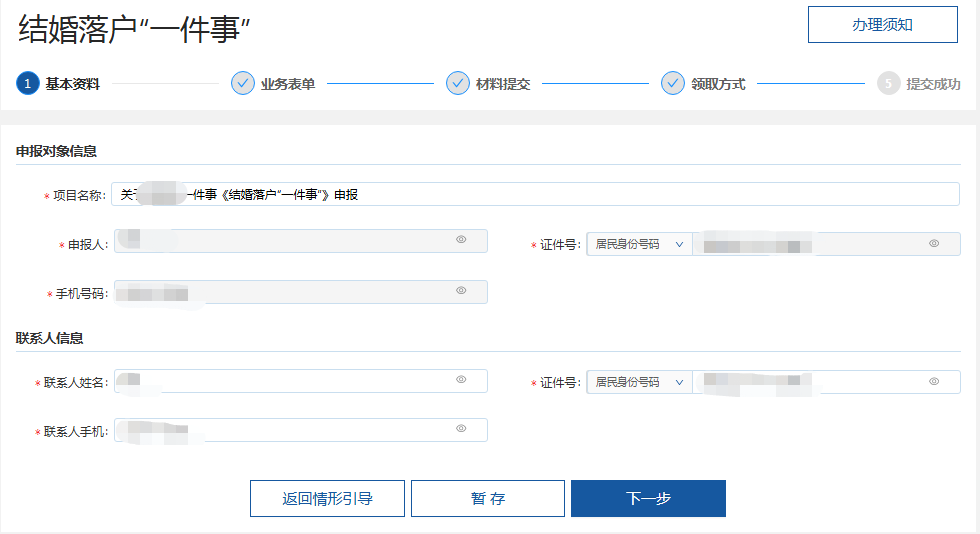Unmask the 联系人姓名 field value

click(x=461, y=380)
